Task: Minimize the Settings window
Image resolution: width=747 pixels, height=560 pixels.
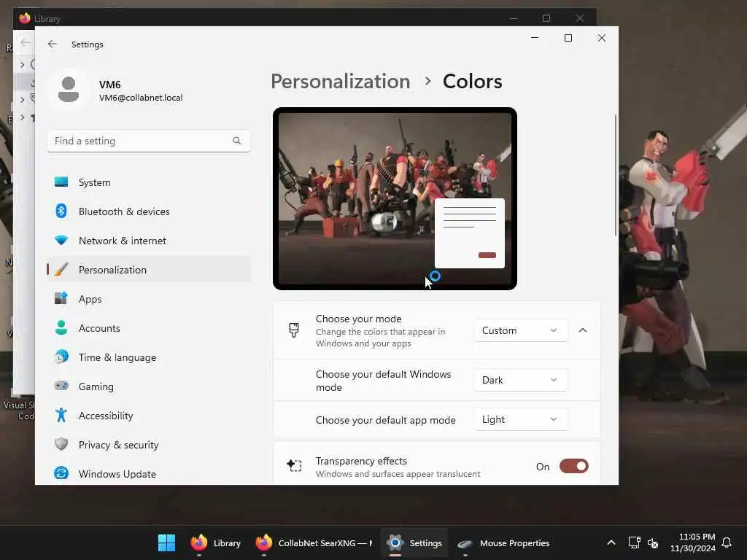Action: pos(535,38)
